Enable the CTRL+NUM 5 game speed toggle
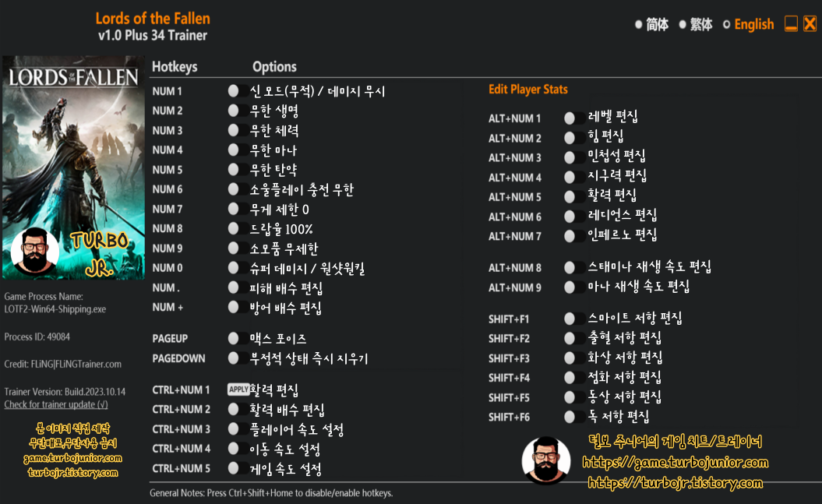 point(238,468)
